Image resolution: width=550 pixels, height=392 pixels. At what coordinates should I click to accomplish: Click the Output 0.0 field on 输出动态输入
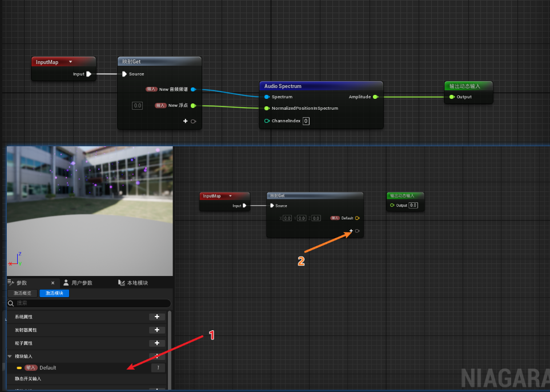(413, 205)
